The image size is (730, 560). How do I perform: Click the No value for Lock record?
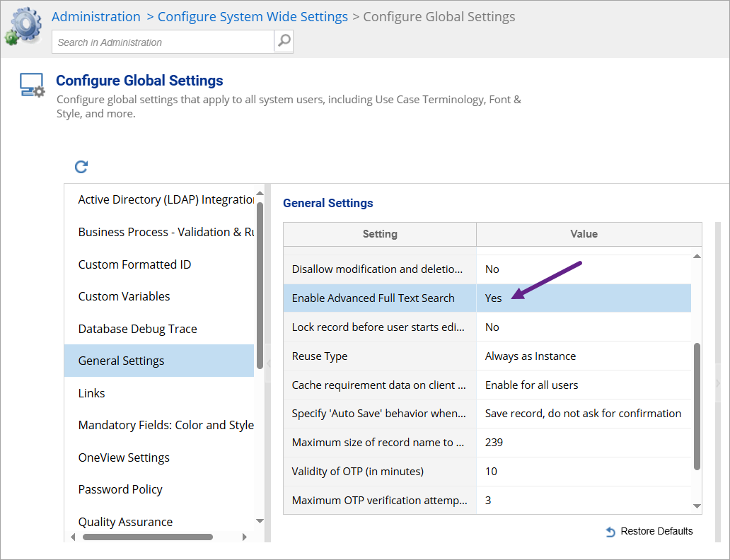[x=492, y=327]
